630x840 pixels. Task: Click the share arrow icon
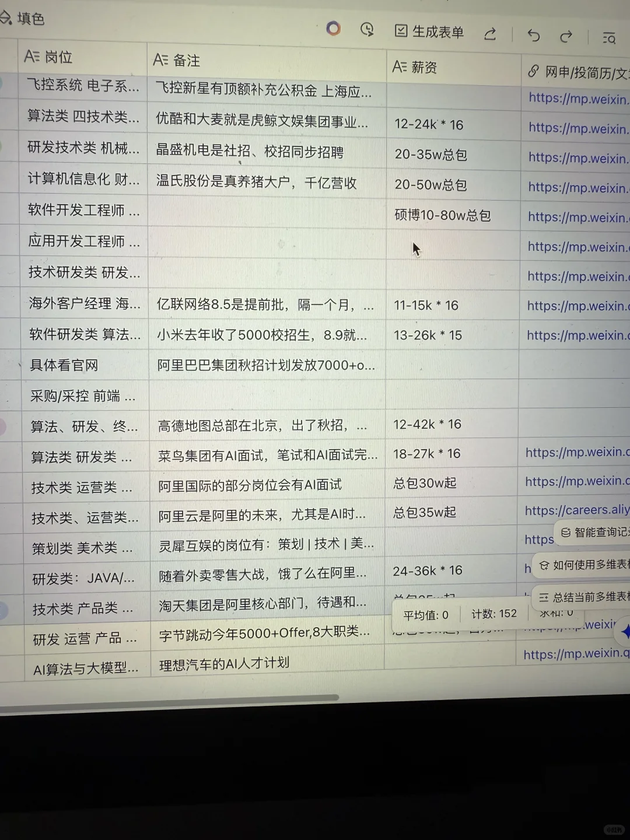(x=490, y=34)
